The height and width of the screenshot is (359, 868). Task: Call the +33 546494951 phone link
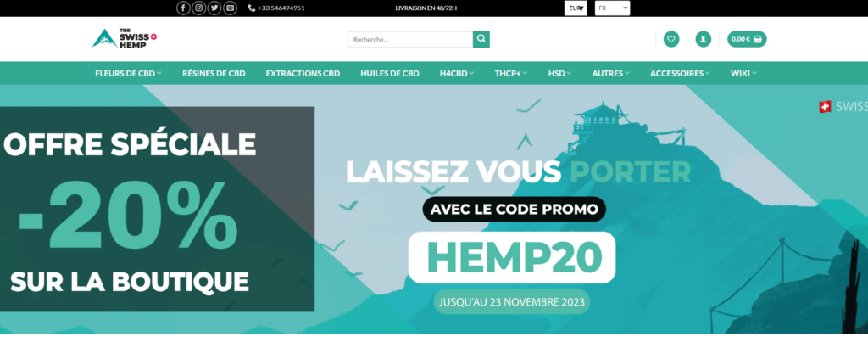(276, 8)
